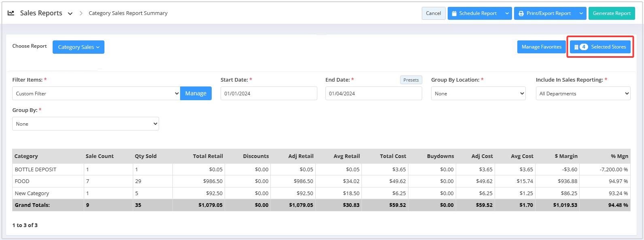Click the $18.50 average retail value

tap(351, 193)
